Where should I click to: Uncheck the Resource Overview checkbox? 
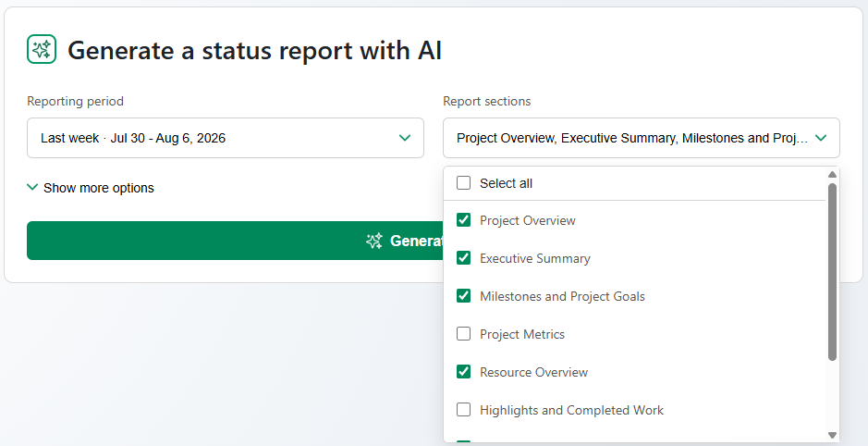point(463,371)
